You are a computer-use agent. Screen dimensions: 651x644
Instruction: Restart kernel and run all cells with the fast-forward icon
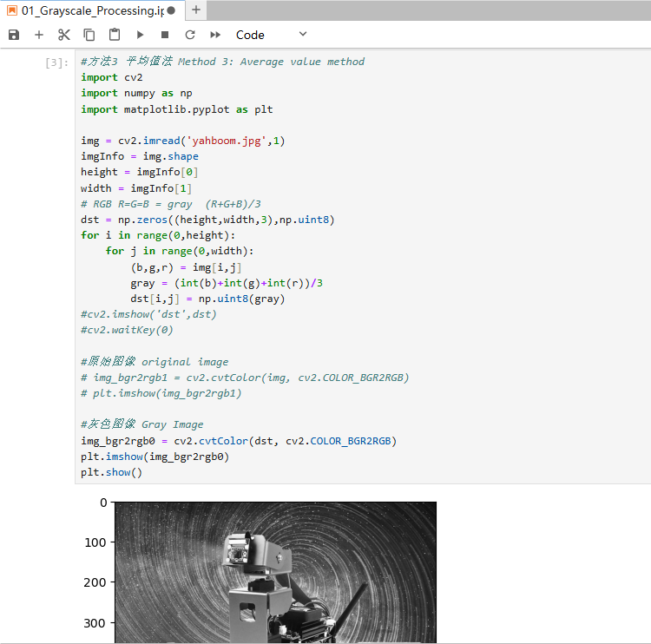[x=215, y=35]
